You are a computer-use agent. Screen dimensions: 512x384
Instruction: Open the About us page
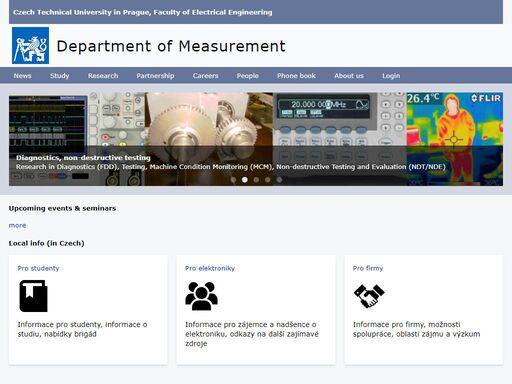point(349,76)
